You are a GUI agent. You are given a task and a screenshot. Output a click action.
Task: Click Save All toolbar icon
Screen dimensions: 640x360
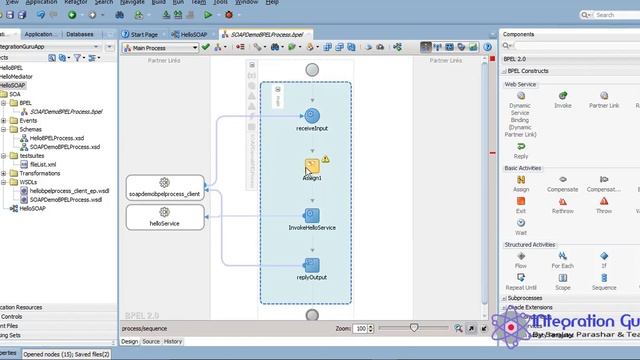(x=22, y=15)
